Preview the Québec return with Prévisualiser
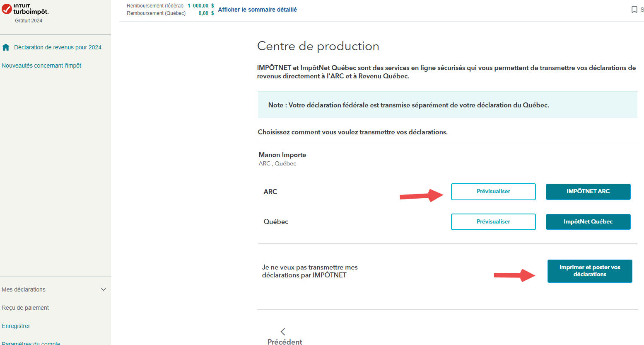Screen dimensions: 644x345 493,222
